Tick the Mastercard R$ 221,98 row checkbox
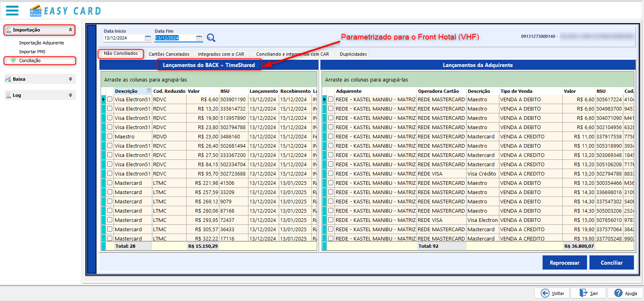Image resolution: width=644 pixels, height=301 pixels. click(x=109, y=183)
